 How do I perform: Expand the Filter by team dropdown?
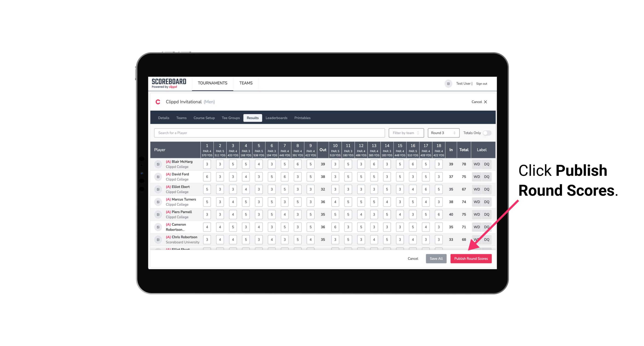406,132
